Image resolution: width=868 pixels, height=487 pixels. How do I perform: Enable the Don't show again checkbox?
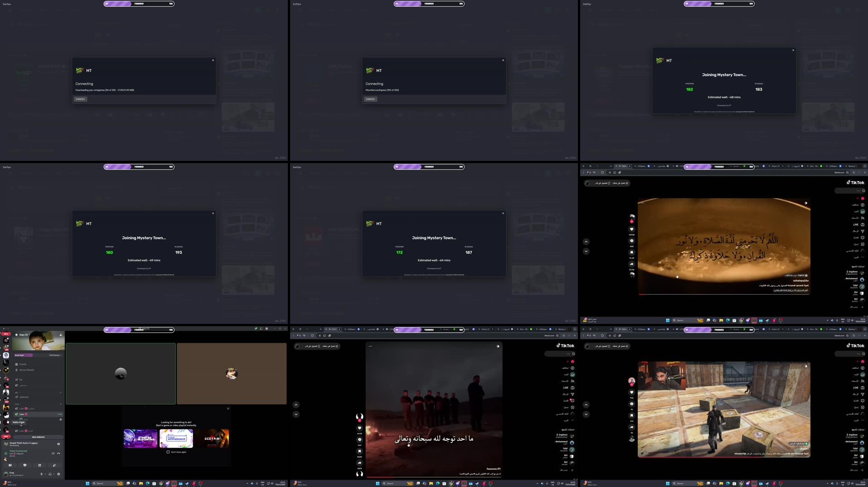168,452
